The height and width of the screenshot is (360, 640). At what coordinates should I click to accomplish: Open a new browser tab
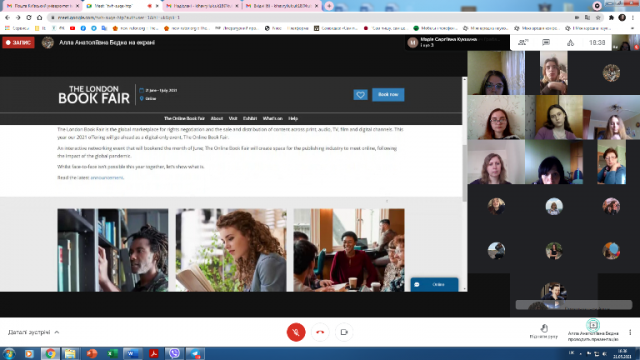[x=329, y=6]
